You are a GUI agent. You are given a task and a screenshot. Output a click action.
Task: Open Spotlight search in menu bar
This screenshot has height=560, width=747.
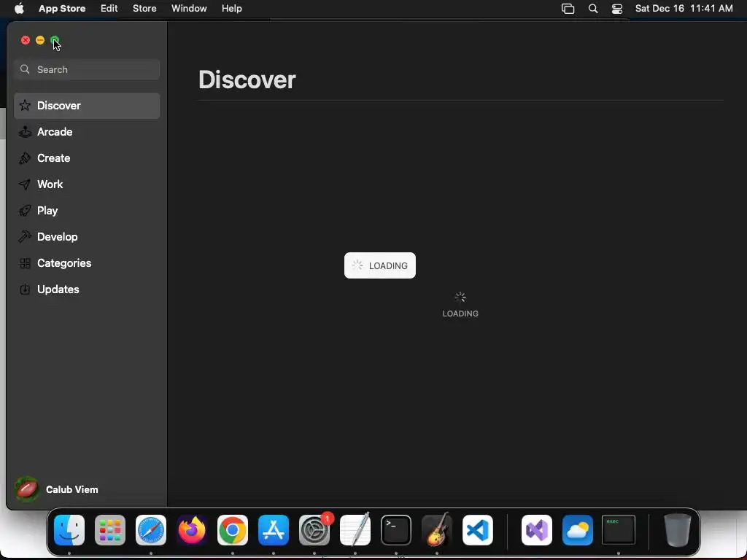click(593, 9)
